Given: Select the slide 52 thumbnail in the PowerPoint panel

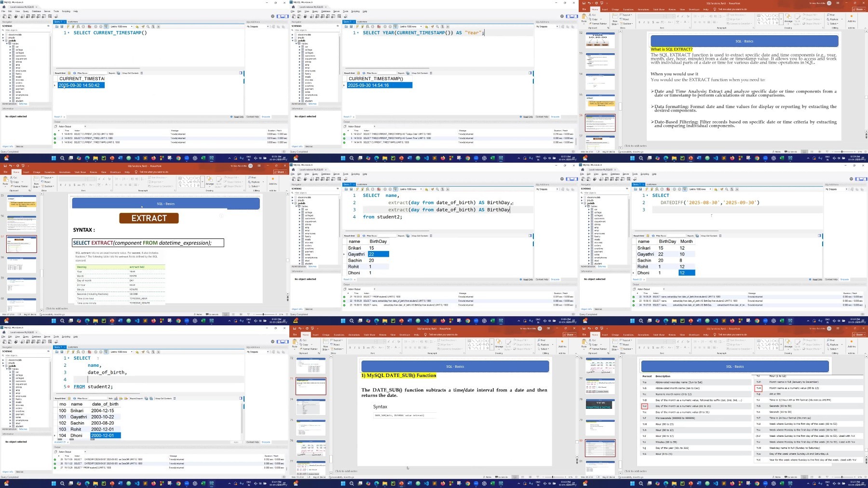Looking at the screenshot, I should tap(600, 40).
